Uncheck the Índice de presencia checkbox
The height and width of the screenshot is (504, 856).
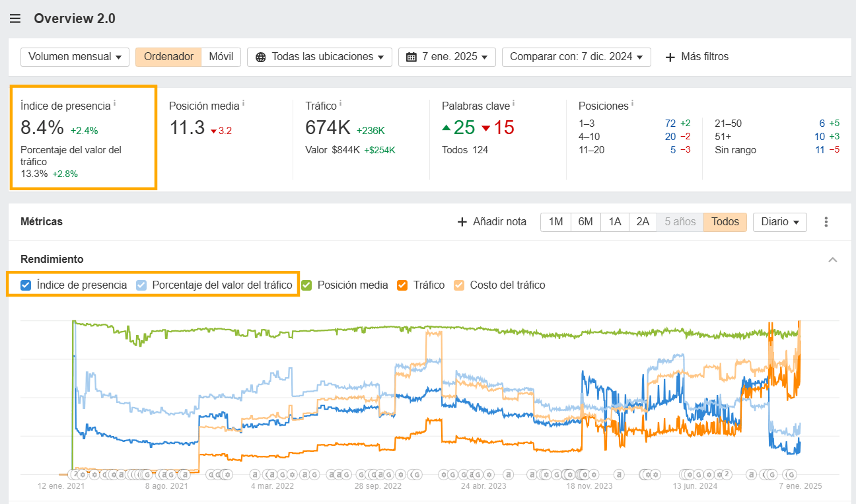pos(26,285)
